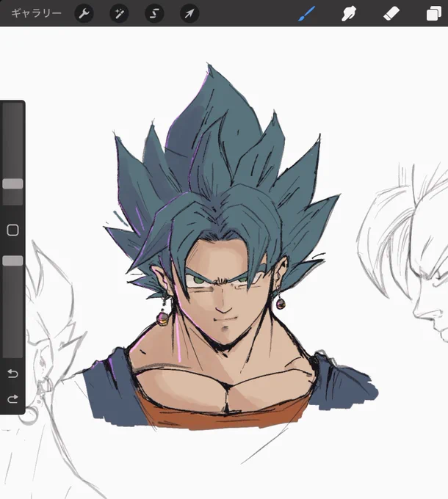Tap the square modify button in sidebar

[12, 230]
